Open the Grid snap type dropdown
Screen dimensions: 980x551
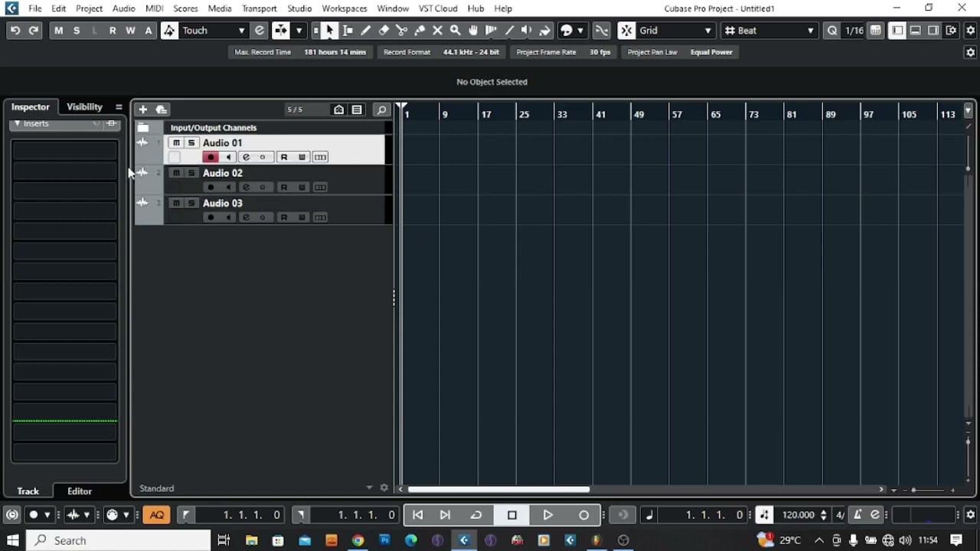675,31
